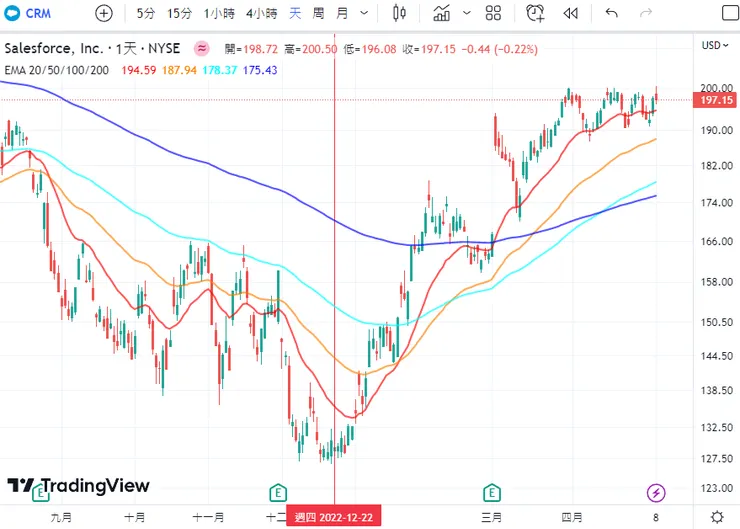This screenshot has height=529, width=740.
Task: Open the CRM symbol search
Action: click(x=27, y=13)
